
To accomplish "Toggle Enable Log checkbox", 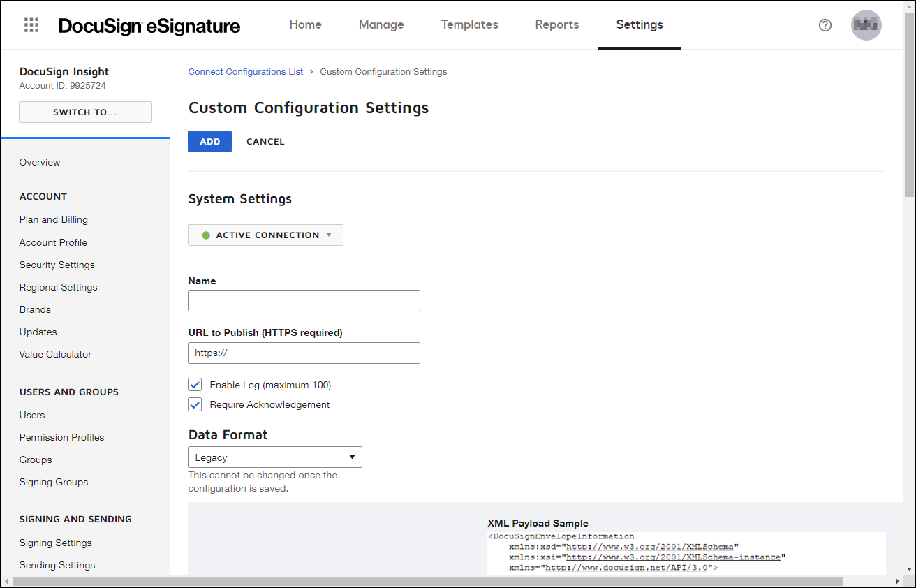I will (195, 385).
